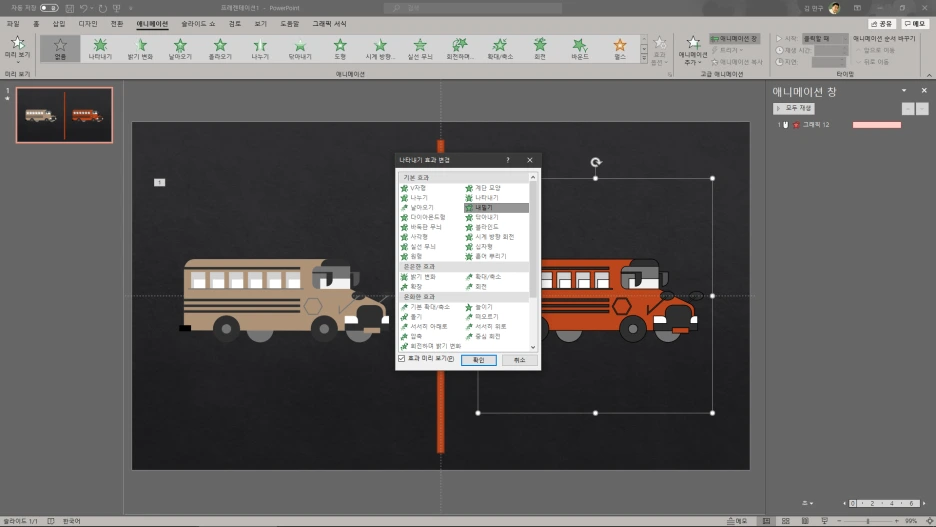Choose 서서히 아래로 effect in dialog
The width and height of the screenshot is (936, 527).
424,326
